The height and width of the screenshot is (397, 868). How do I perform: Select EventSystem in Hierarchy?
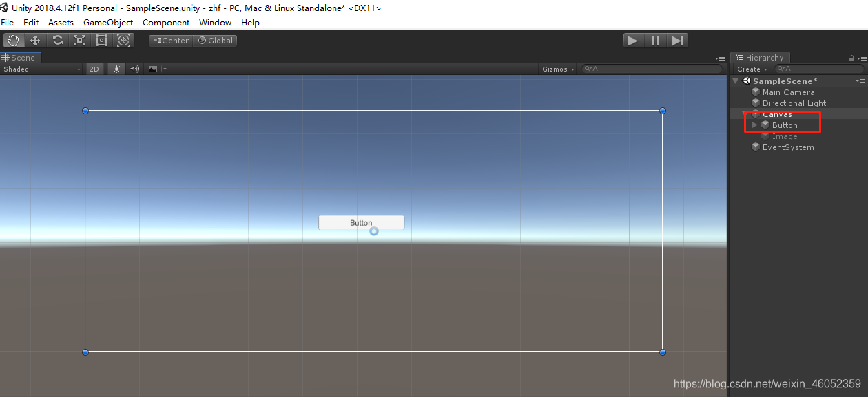coord(788,147)
